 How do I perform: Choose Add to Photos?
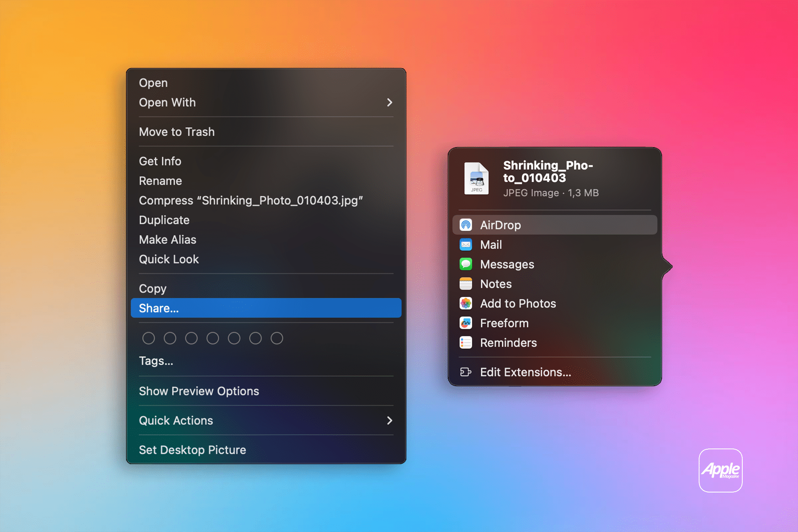pyautogui.click(x=555, y=303)
